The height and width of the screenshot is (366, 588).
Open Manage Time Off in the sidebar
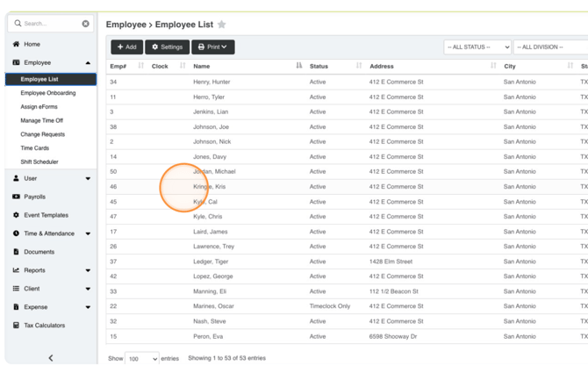[x=41, y=120]
